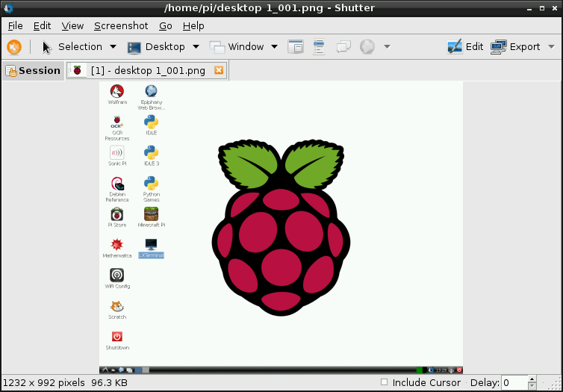Image resolution: width=563 pixels, height=392 pixels.
Task: Open the Edit drawing tool
Action: pyautogui.click(x=465, y=47)
